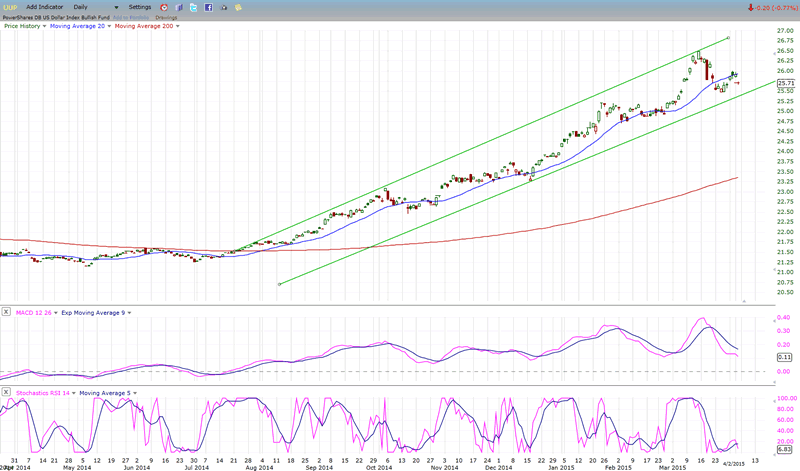Viewport: 800px width, 471px height.
Task: Click the red alert clock icon
Action: click(162, 7)
